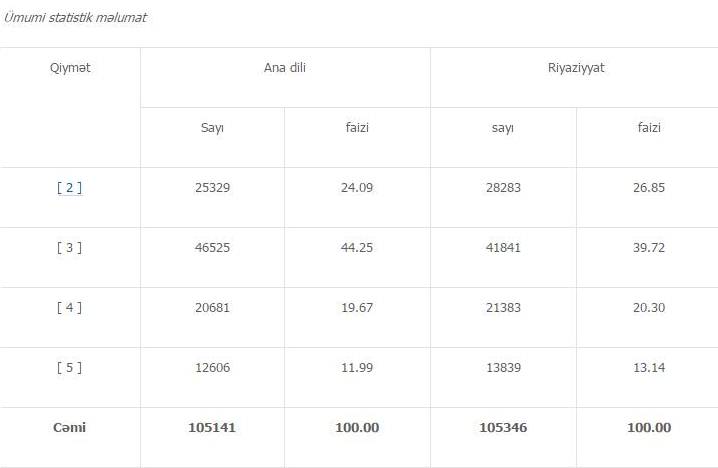Click the sayı subheader under Riyaziyyat
The height and width of the screenshot is (468, 718).
click(503, 128)
